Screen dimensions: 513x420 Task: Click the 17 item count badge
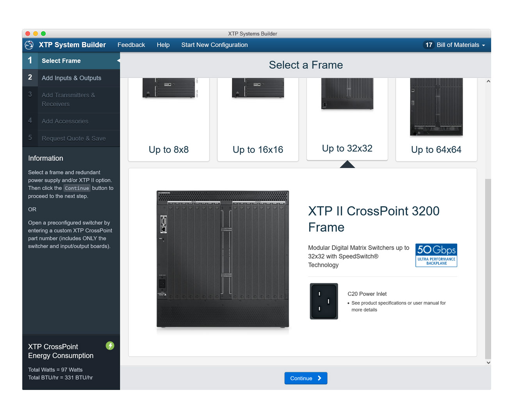coord(429,45)
